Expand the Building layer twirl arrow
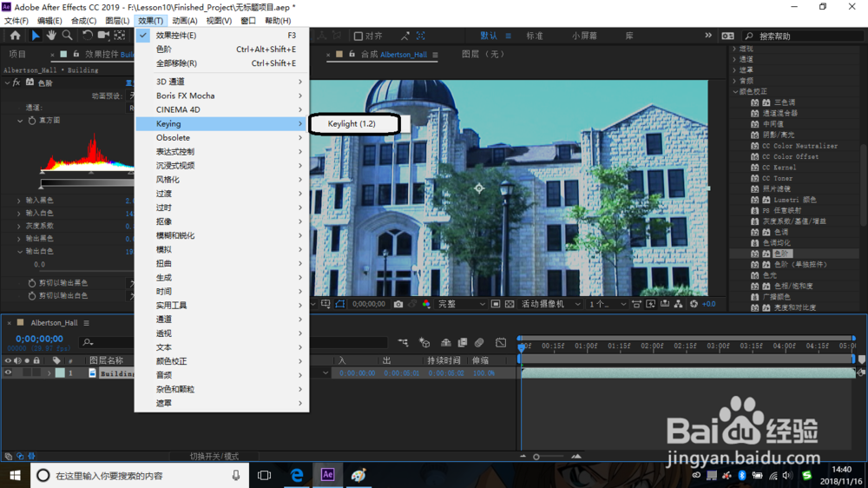The image size is (868, 488). click(x=49, y=373)
